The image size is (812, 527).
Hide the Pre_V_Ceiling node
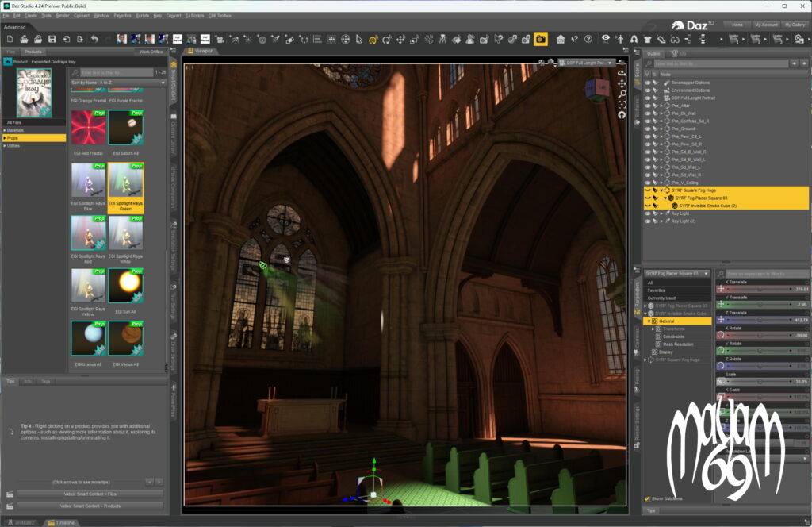(647, 183)
